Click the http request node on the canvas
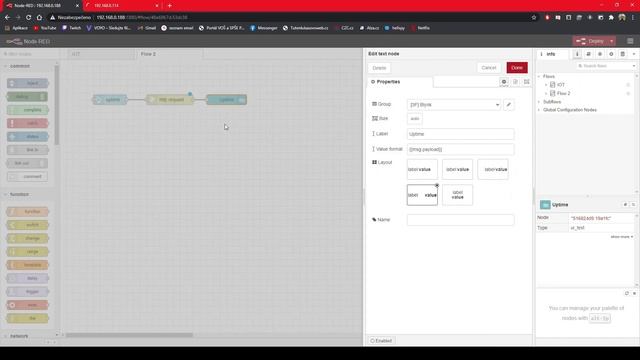The height and width of the screenshot is (360, 640). (x=170, y=100)
